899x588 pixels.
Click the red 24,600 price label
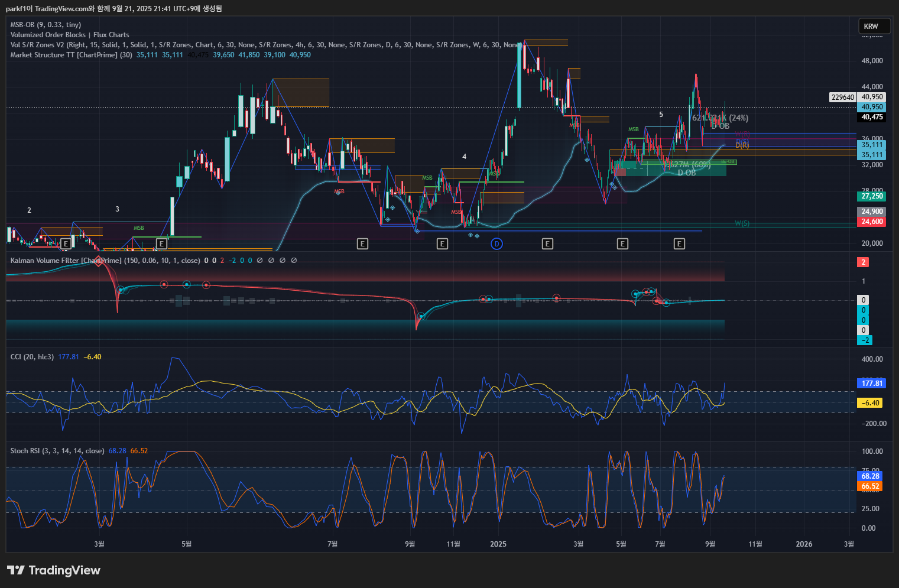point(872,222)
